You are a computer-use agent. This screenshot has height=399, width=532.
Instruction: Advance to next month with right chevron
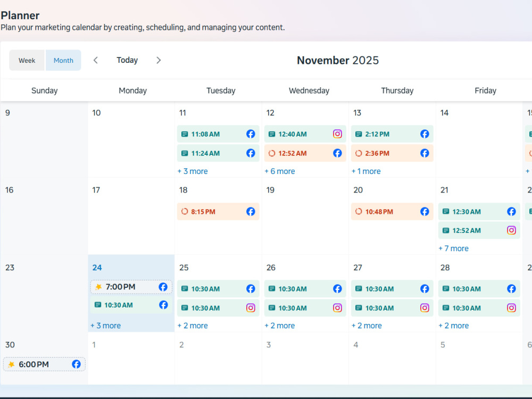[x=159, y=61]
